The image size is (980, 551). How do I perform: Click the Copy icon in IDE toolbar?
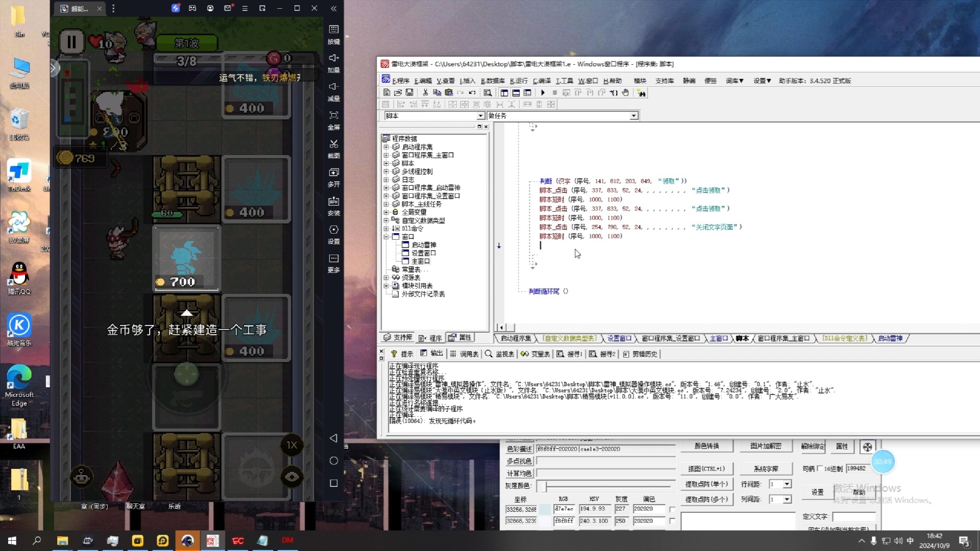pyautogui.click(x=437, y=92)
